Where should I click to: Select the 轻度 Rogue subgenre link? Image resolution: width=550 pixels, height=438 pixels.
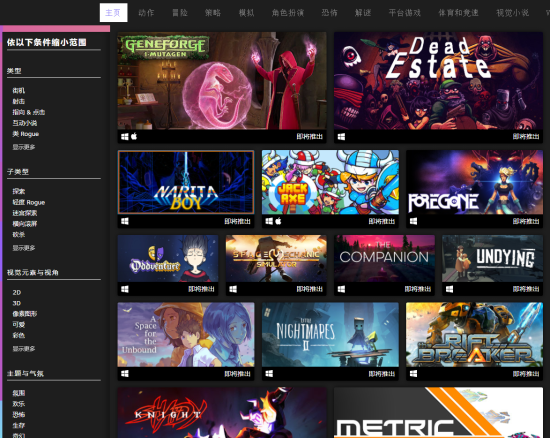click(29, 202)
